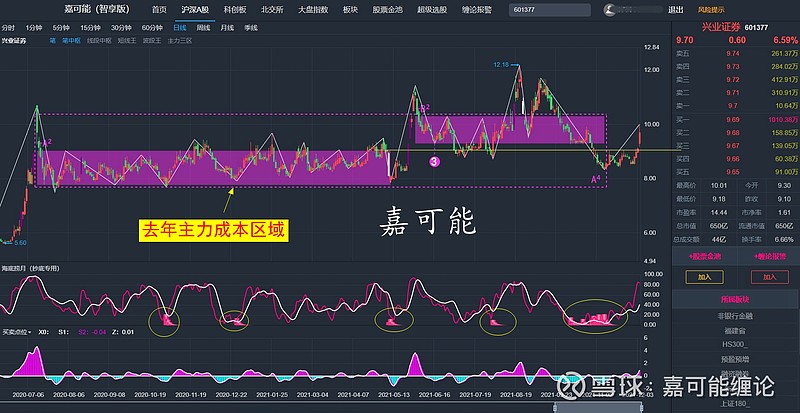This screenshot has width=800, height=413.
Task: Click the 2021-01-25 date on time axis
Action: click(x=271, y=395)
